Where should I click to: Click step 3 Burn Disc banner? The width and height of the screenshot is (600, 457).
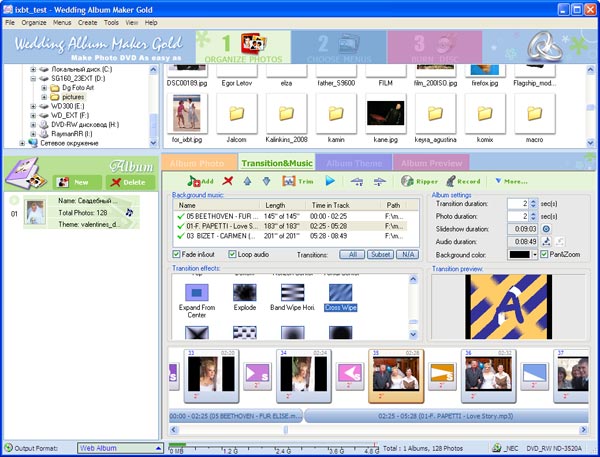[x=435, y=47]
